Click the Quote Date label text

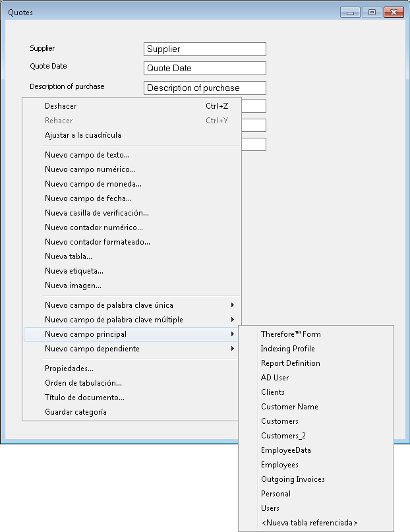(48, 66)
